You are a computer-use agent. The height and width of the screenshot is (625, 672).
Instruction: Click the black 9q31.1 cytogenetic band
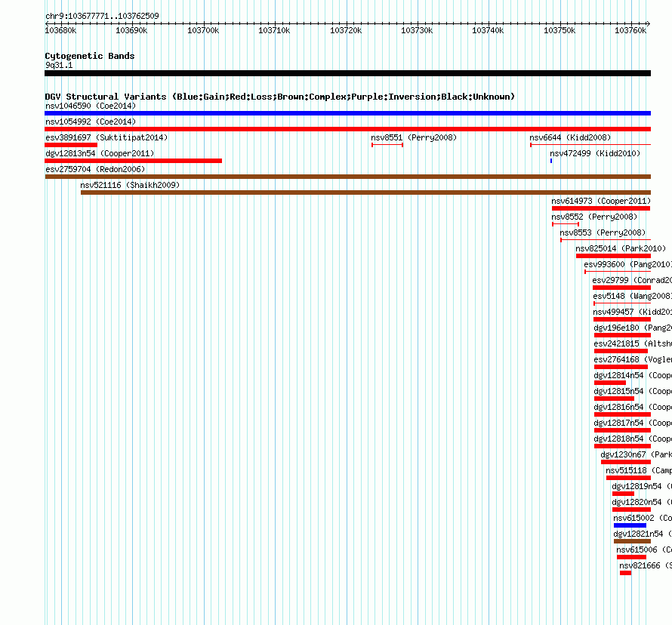click(347, 73)
